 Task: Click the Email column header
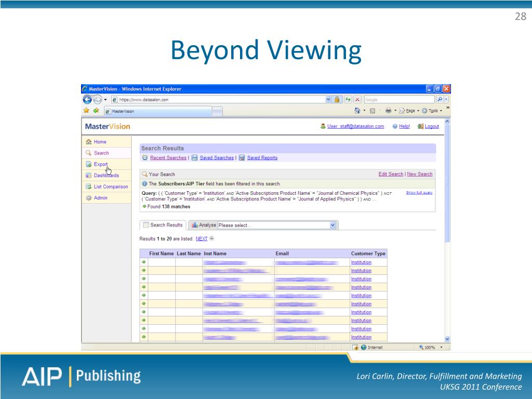point(282,254)
